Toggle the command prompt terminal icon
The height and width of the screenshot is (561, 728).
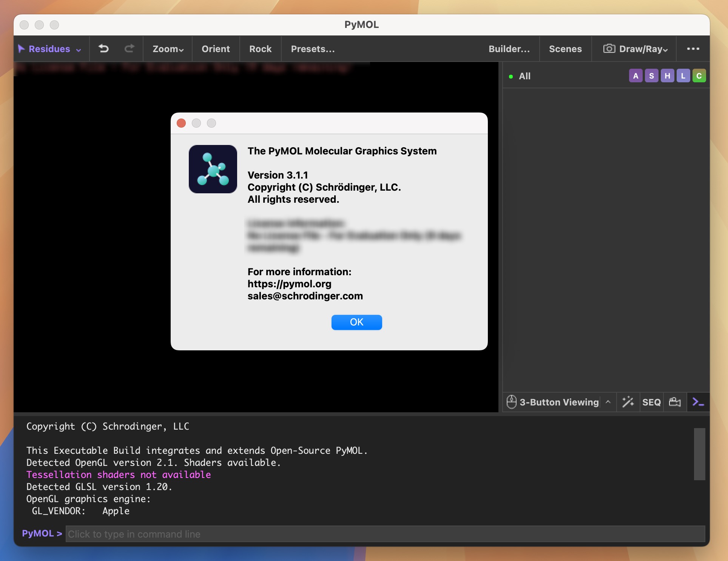tap(698, 402)
